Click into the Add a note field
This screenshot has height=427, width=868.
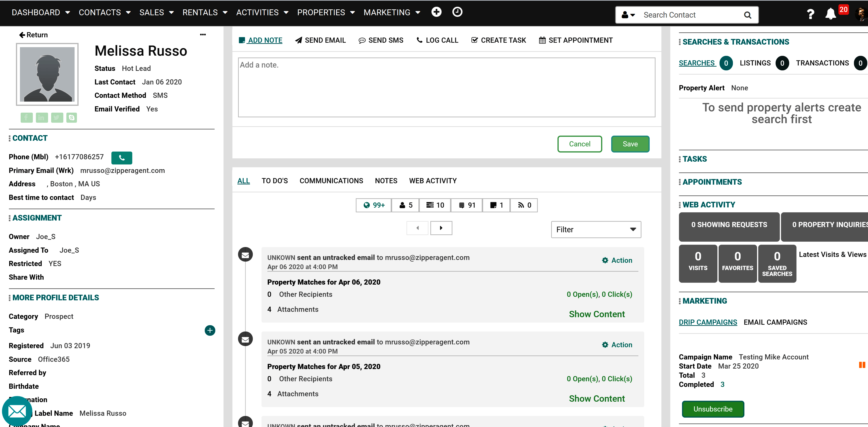coord(447,88)
